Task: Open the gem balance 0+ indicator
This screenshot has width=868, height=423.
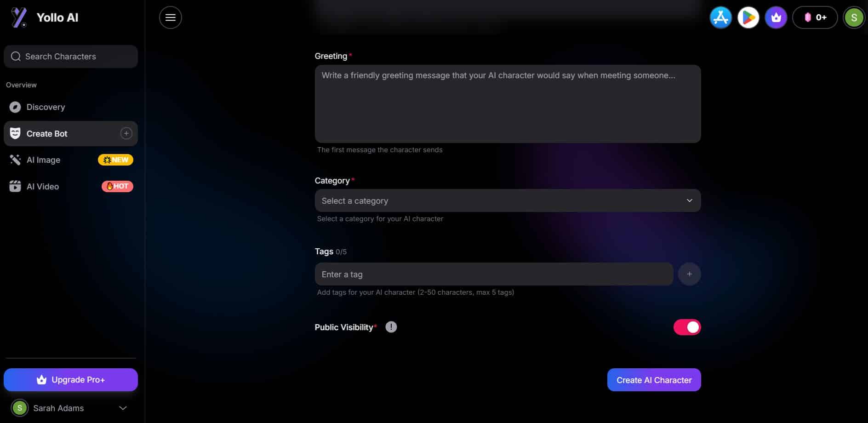Action: tap(815, 17)
